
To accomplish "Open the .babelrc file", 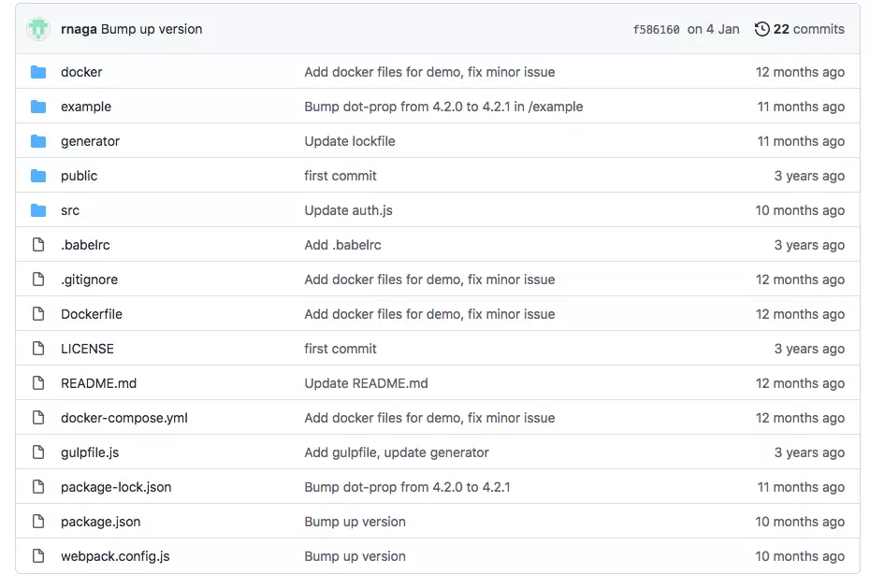I will tap(85, 245).
